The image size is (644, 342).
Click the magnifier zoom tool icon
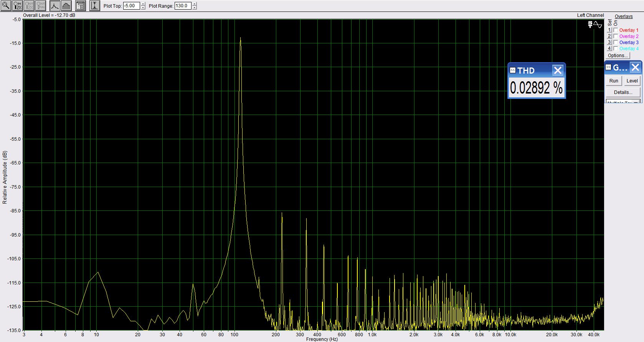6,5
